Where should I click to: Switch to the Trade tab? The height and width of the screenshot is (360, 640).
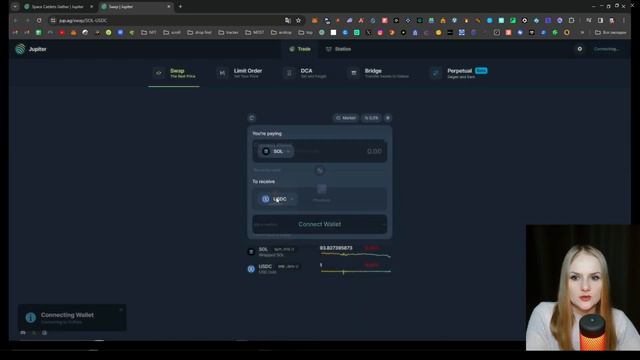(x=300, y=49)
